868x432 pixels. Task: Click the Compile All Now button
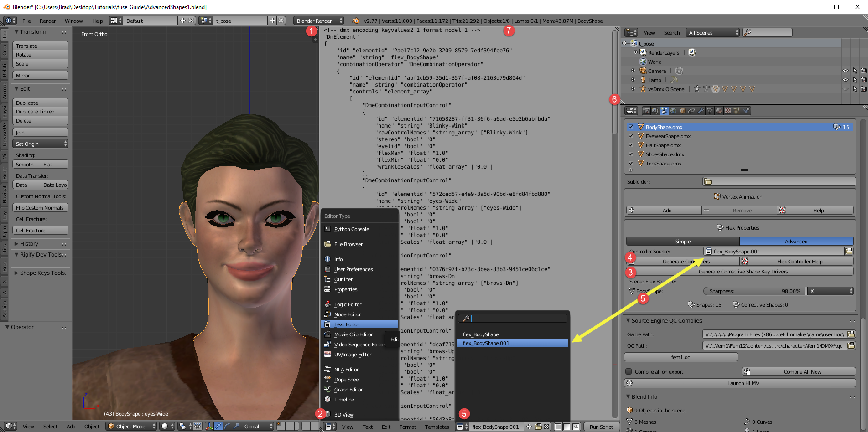(799, 372)
